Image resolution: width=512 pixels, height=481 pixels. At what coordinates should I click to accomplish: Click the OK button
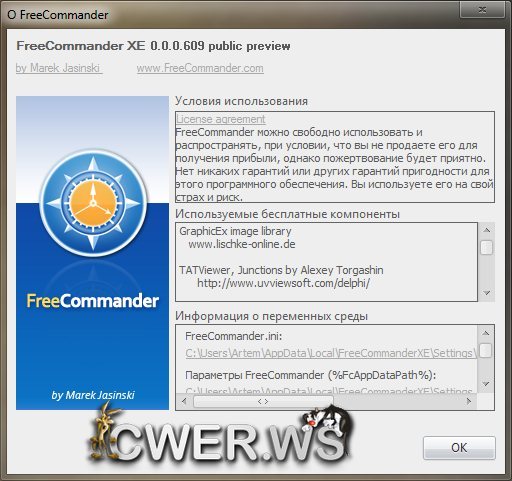459,448
